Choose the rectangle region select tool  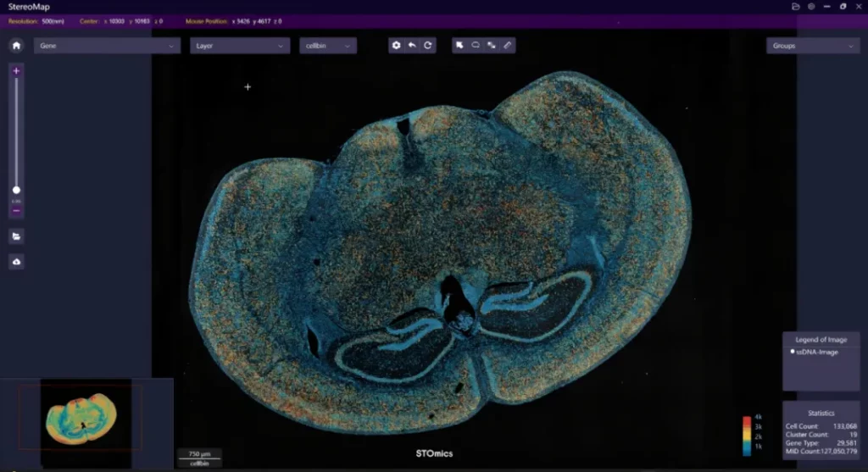tap(492, 46)
